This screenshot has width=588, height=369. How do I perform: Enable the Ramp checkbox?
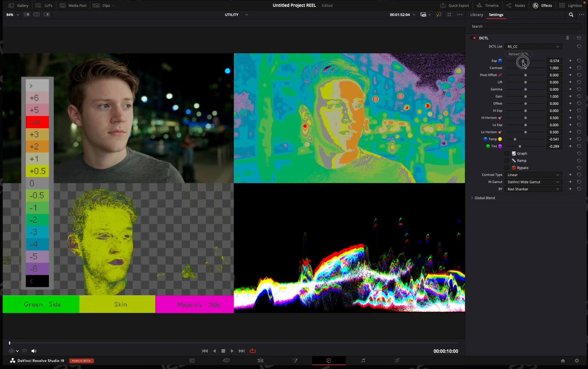point(507,161)
